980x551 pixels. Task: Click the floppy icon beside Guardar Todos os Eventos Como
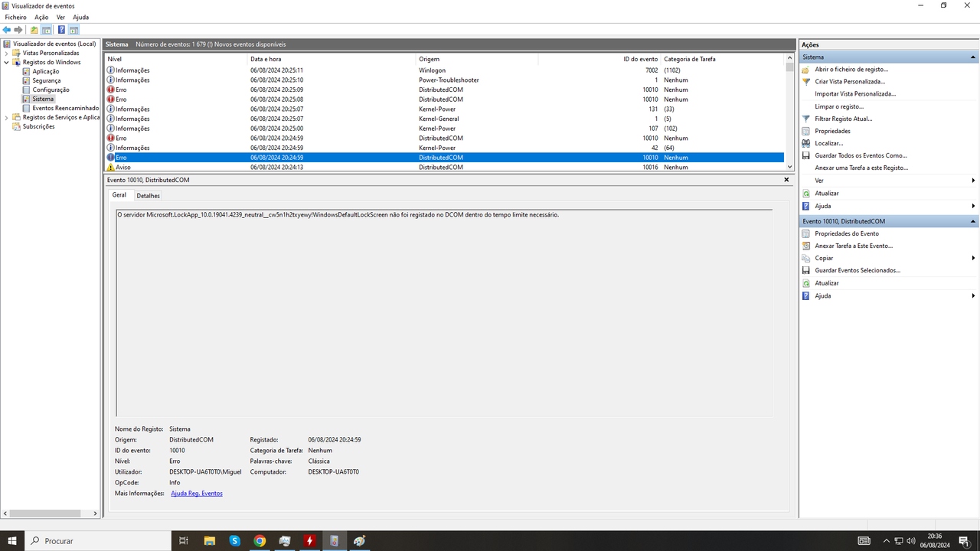point(805,155)
